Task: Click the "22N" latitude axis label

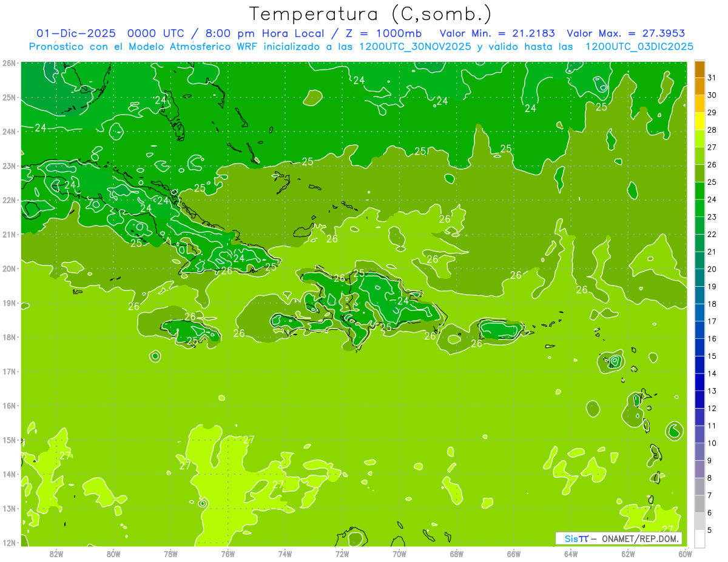Action: (9, 200)
